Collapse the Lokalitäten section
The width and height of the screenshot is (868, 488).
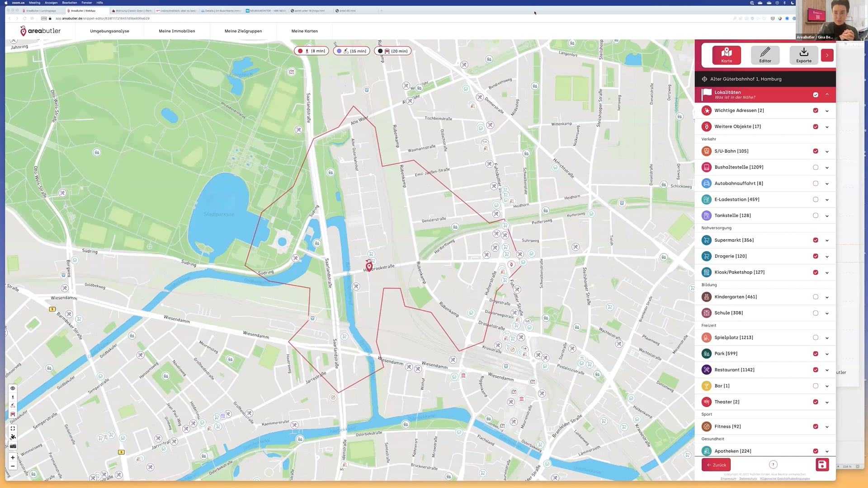827,94
